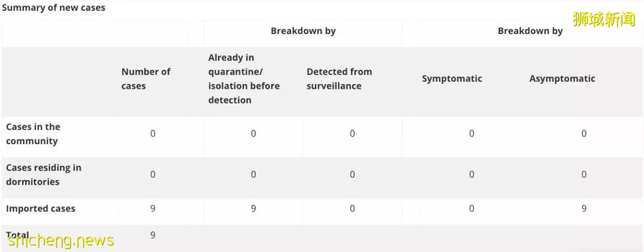Click the 'Total' row label
This screenshot has width=644, height=252.
click(x=17, y=235)
